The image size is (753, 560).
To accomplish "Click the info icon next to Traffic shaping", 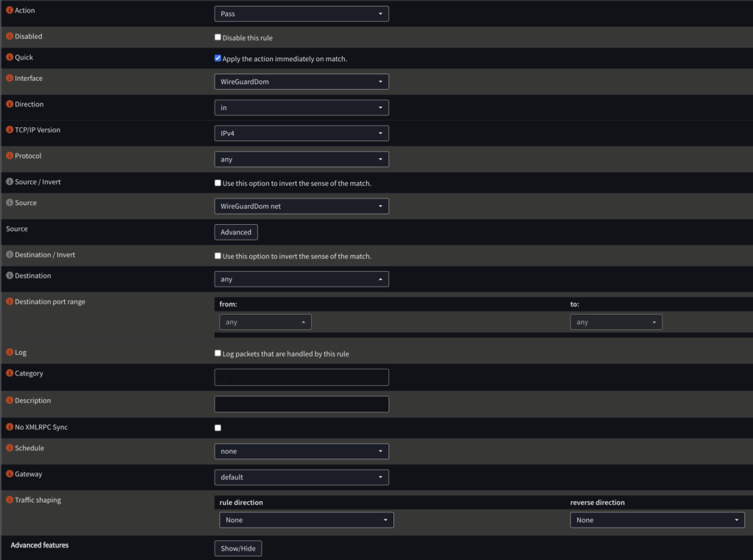I will tap(10, 500).
